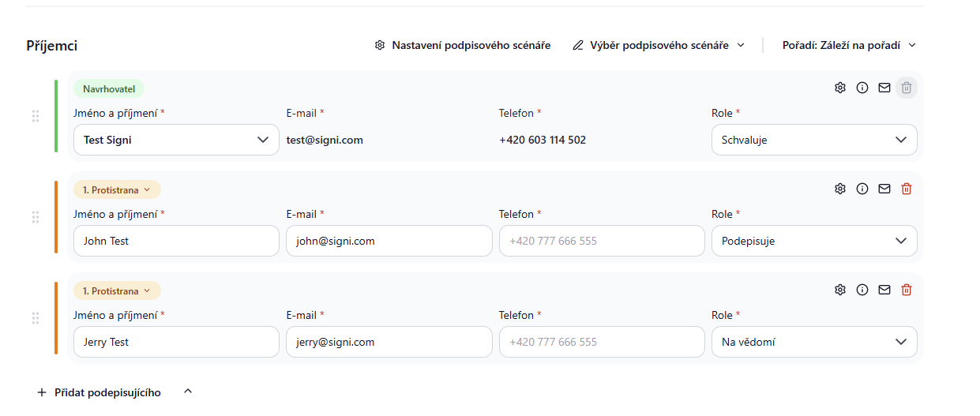This screenshot has height=416, width=980.
Task: Grab drag handle beside Jerry Test row
Action: click(x=36, y=318)
